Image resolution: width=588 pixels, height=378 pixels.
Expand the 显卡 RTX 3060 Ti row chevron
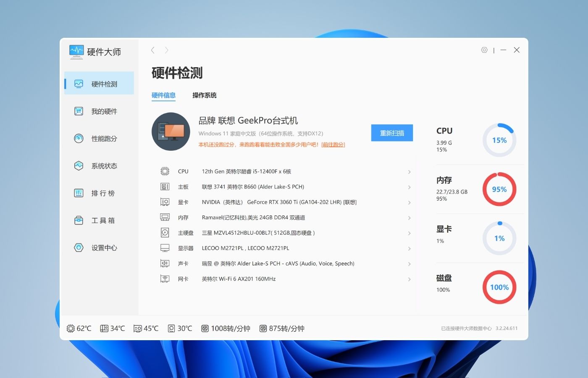click(x=409, y=202)
